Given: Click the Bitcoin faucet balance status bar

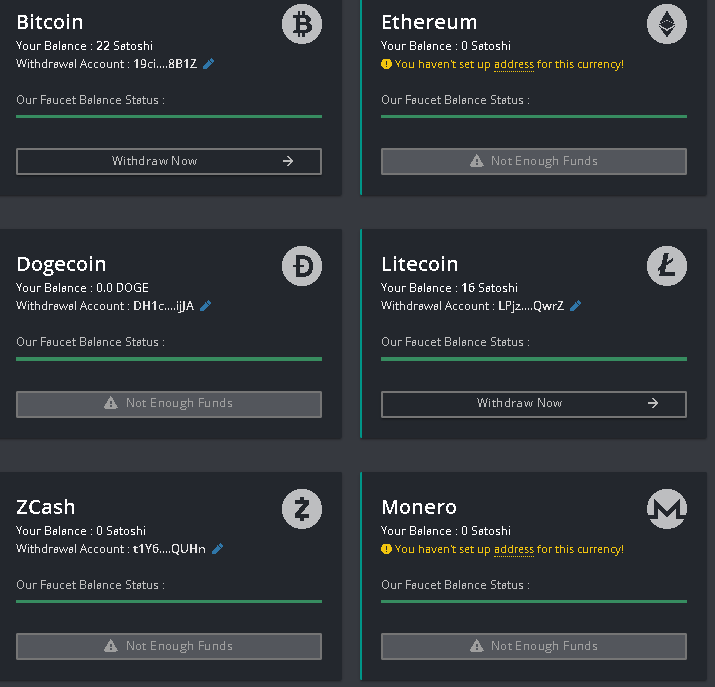Looking at the screenshot, I should point(169,117).
